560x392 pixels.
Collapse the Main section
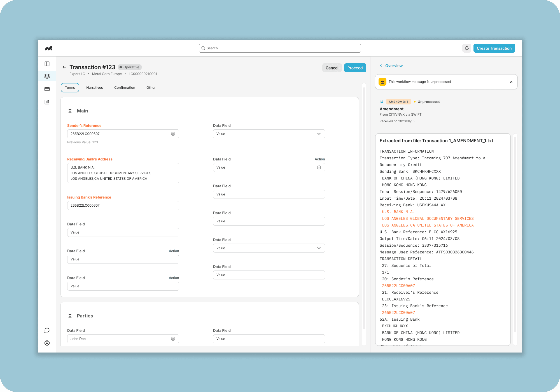[x=70, y=111]
